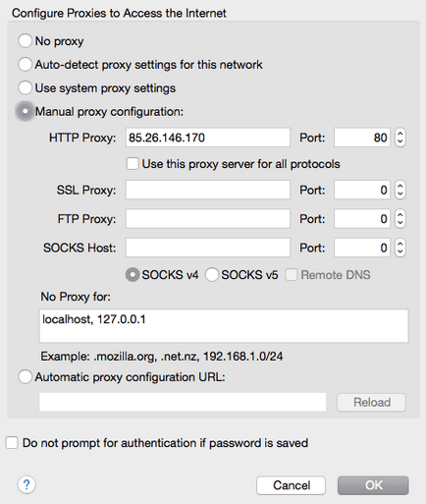Select Automatic proxy configuration URL option

click(x=26, y=376)
